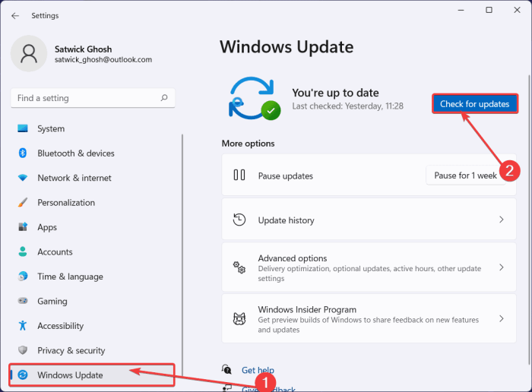Open the Get help link

pos(258,370)
